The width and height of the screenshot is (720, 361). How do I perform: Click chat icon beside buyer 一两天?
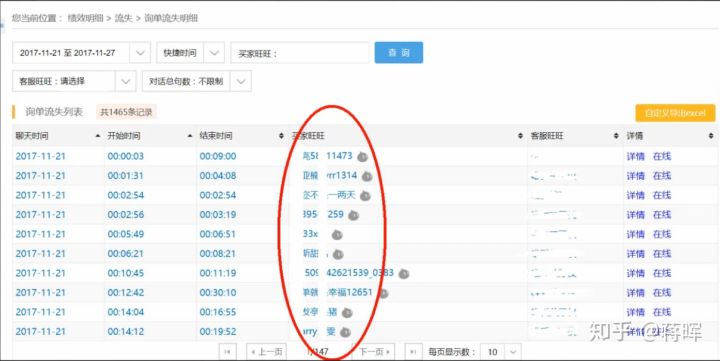click(365, 196)
